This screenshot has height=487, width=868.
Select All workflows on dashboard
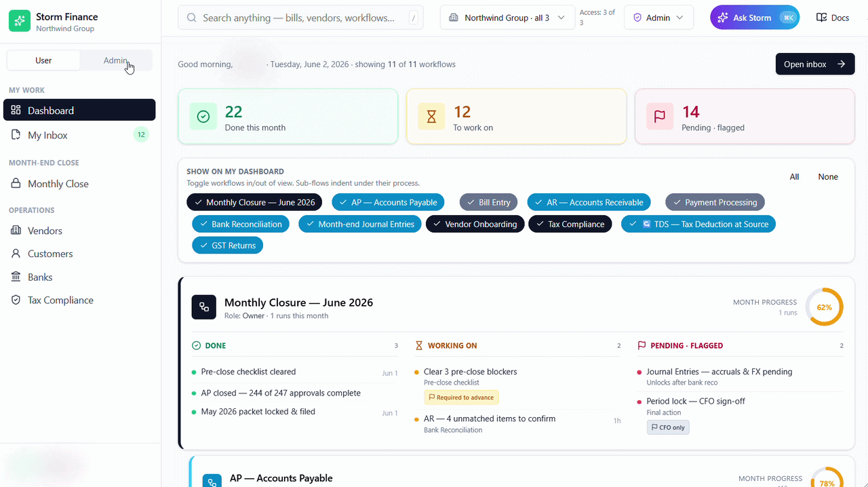794,176
